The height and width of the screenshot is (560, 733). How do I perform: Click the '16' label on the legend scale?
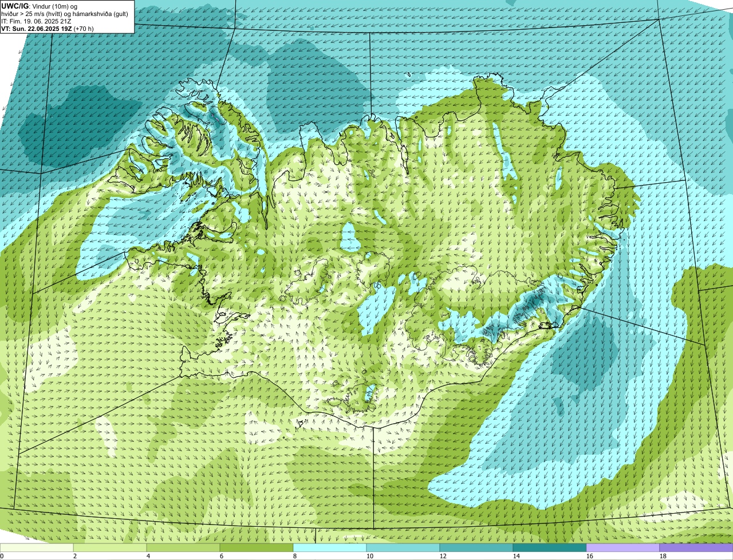pos(590,556)
